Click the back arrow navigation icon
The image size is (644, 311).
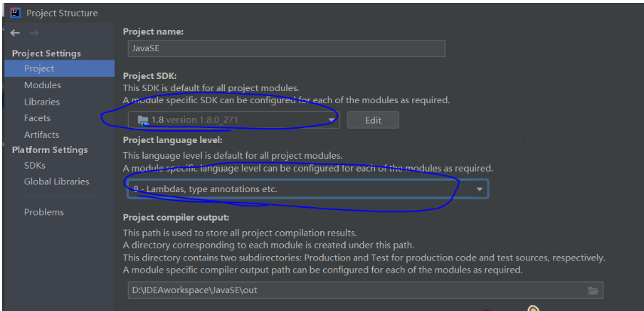click(x=15, y=33)
